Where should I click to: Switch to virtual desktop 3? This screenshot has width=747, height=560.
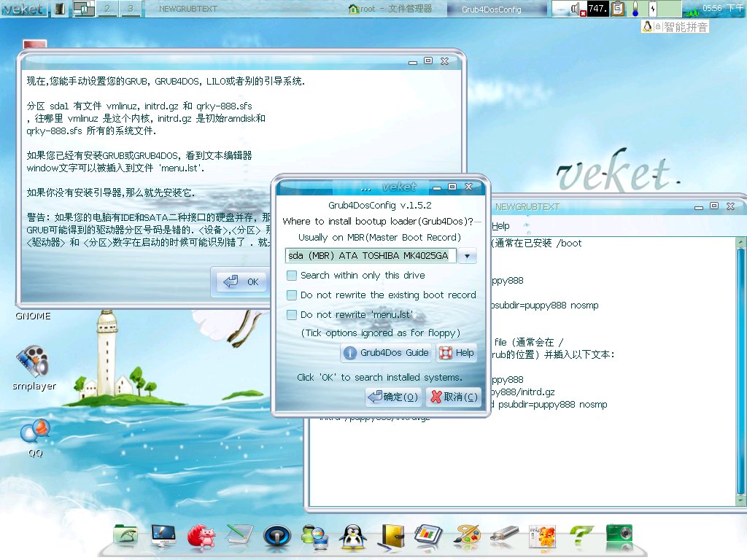[x=131, y=9]
